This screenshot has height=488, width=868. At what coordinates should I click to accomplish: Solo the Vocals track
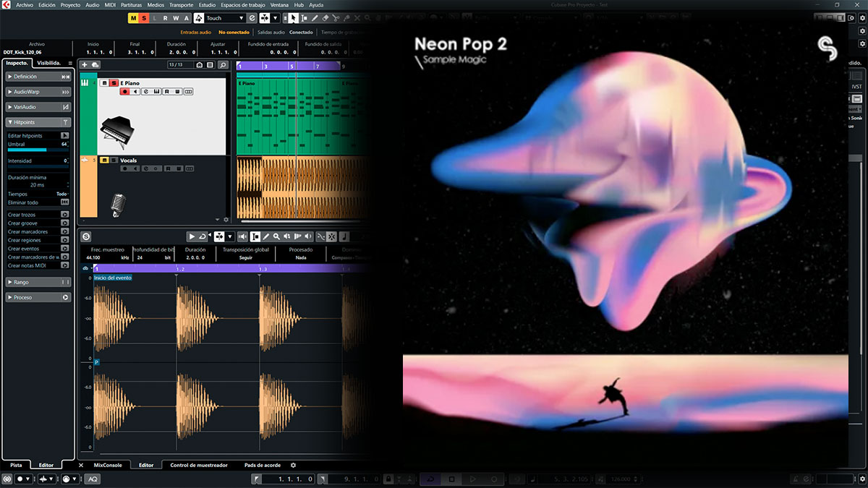[x=114, y=160]
